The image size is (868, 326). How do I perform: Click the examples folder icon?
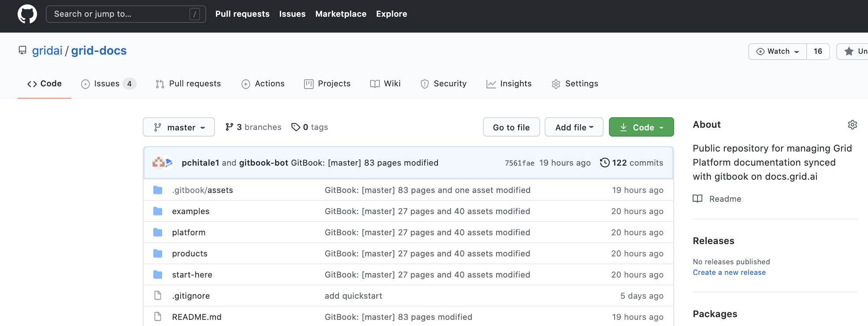point(158,211)
